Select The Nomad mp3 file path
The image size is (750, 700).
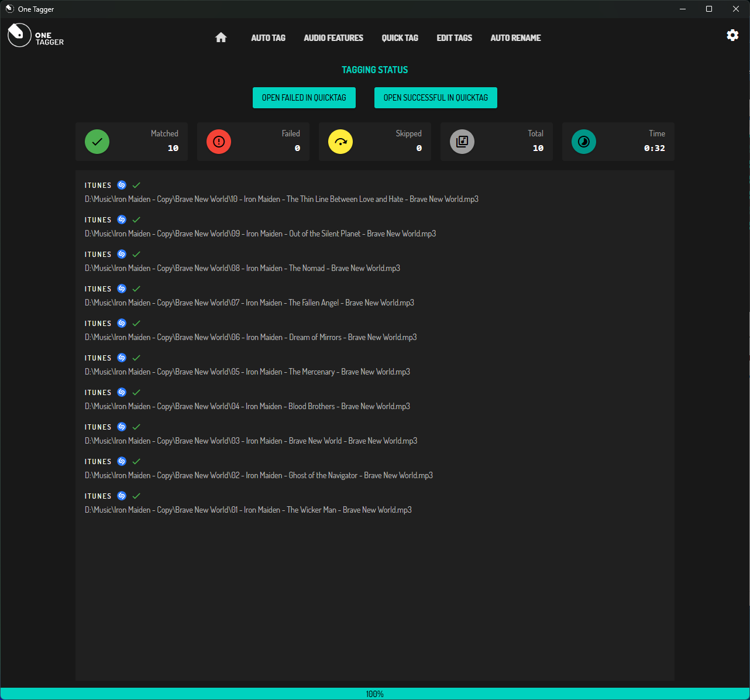point(242,268)
